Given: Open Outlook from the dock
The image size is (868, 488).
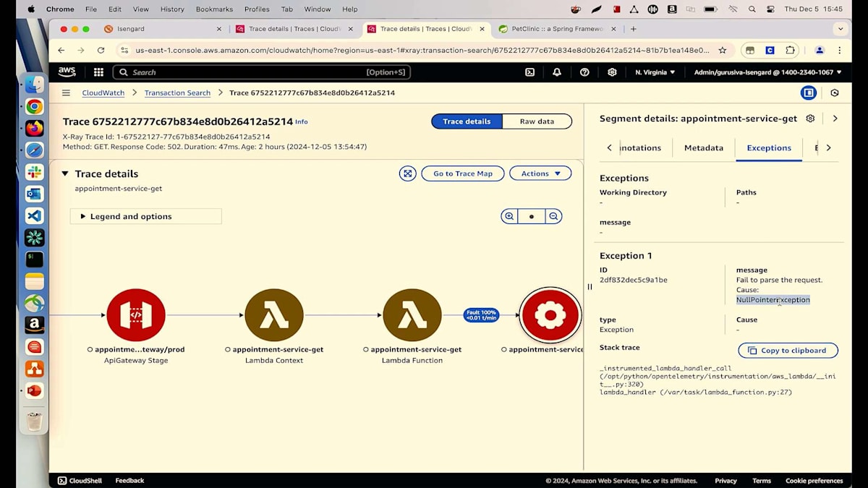Looking at the screenshot, I should (x=34, y=194).
